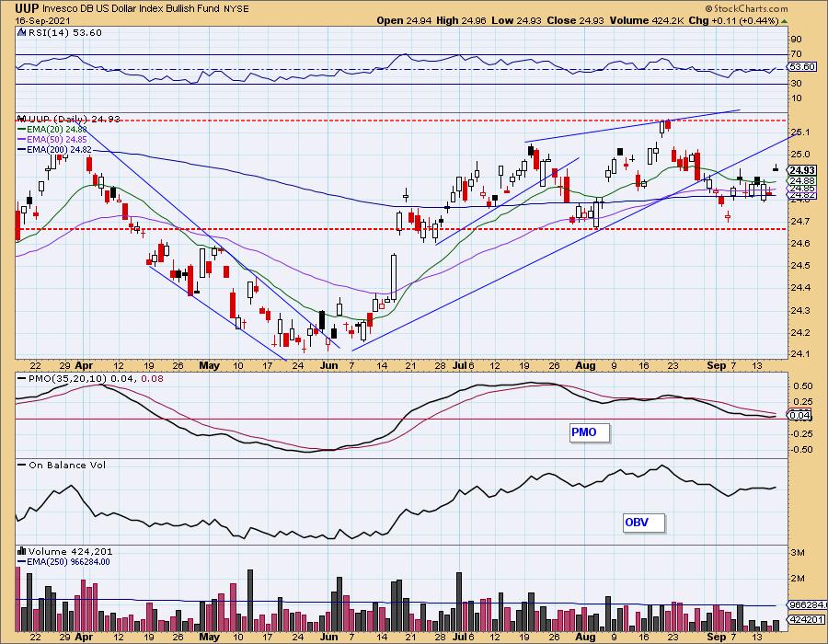The width and height of the screenshot is (828, 644).
Task: Click the Volume 424.2K value in the header
Action: pos(647,20)
